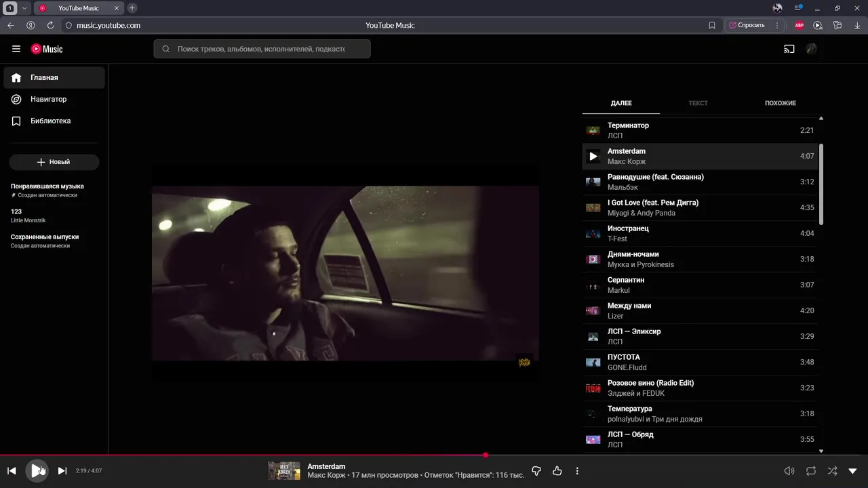Click the music video player
This screenshot has height=488, width=868.
pos(345,273)
